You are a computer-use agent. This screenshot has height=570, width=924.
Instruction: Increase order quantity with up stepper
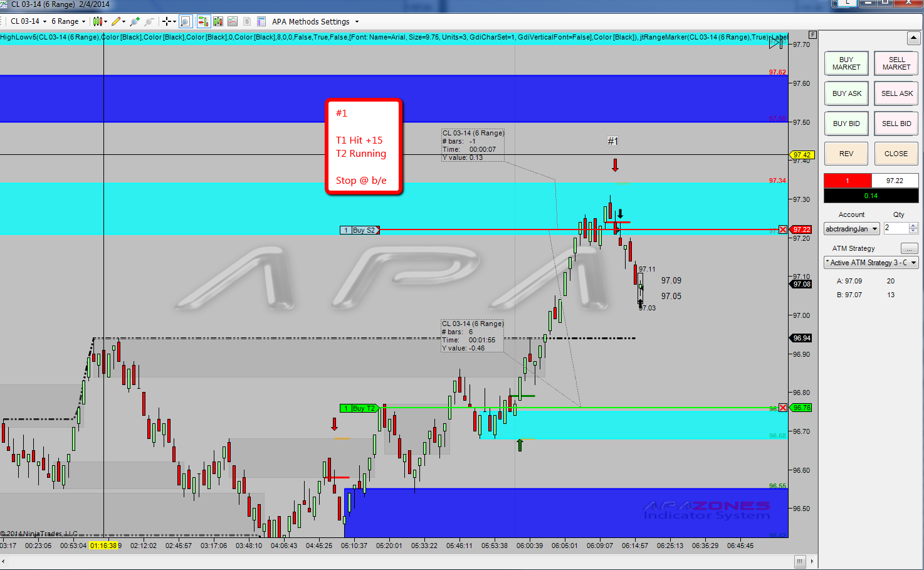click(913, 226)
